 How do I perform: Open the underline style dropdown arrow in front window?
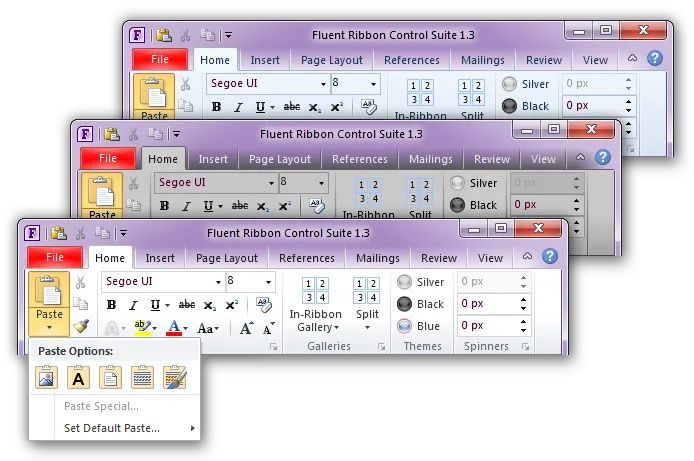coord(167,305)
